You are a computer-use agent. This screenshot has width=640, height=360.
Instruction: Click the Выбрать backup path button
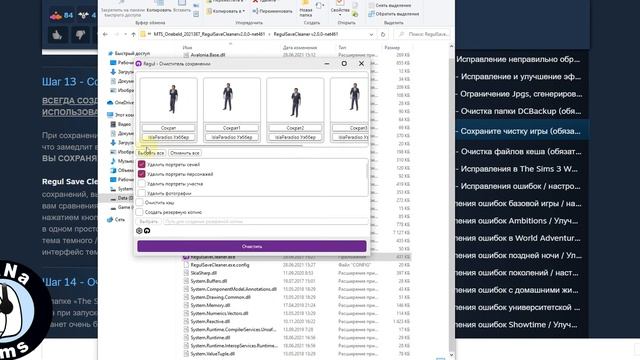pyautogui.click(x=149, y=222)
